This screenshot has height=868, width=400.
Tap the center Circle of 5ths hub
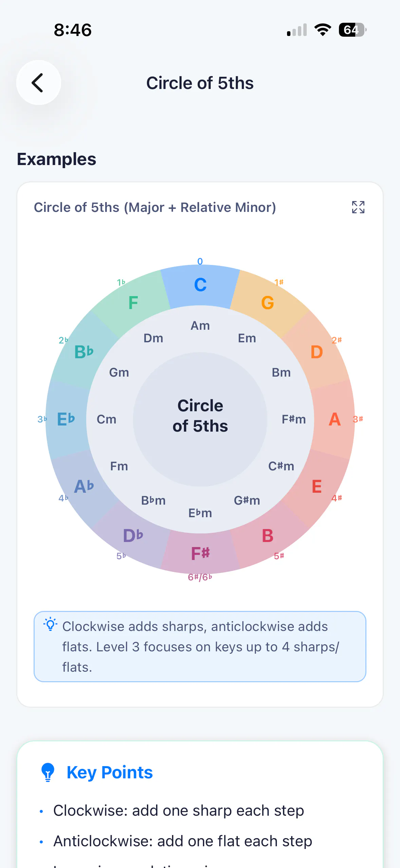pyautogui.click(x=200, y=419)
